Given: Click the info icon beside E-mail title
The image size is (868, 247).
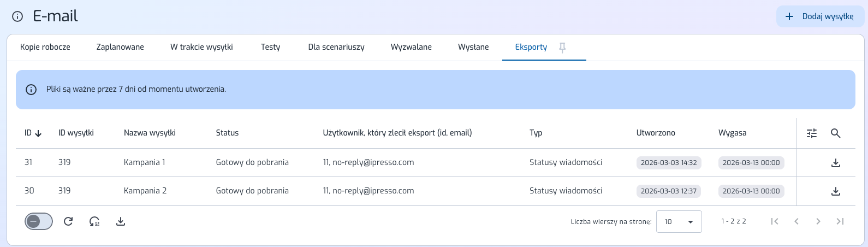Looking at the screenshot, I should (x=17, y=16).
